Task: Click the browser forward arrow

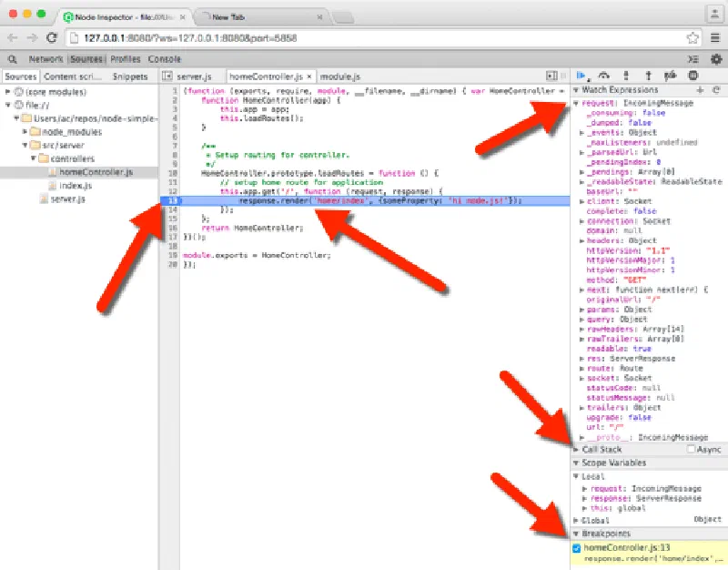Action: tap(32, 38)
